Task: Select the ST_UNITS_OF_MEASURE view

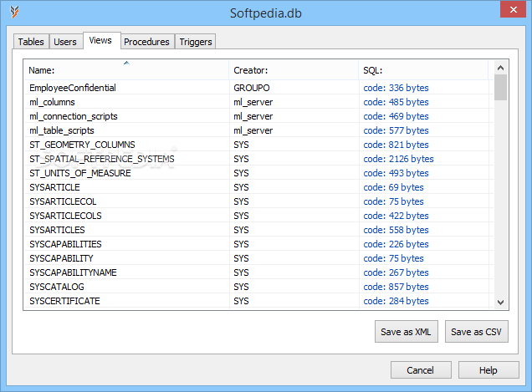Action: click(x=80, y=173)
